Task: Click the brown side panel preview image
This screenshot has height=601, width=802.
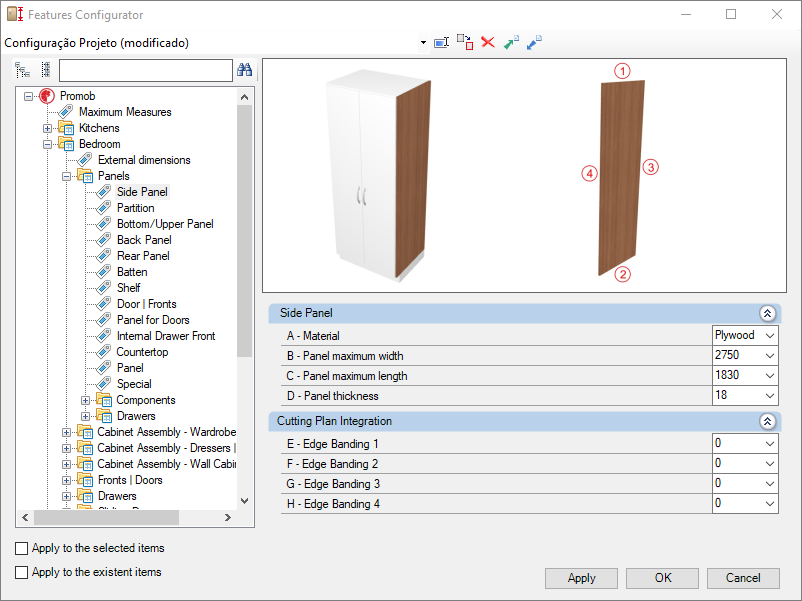Action: (x=621, y=177)
